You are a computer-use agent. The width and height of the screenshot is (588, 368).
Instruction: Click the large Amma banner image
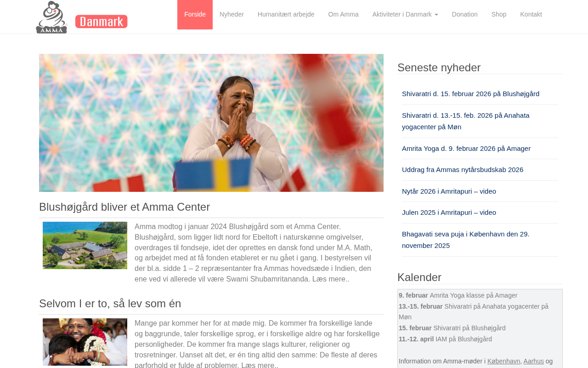[x=211, y=123]
